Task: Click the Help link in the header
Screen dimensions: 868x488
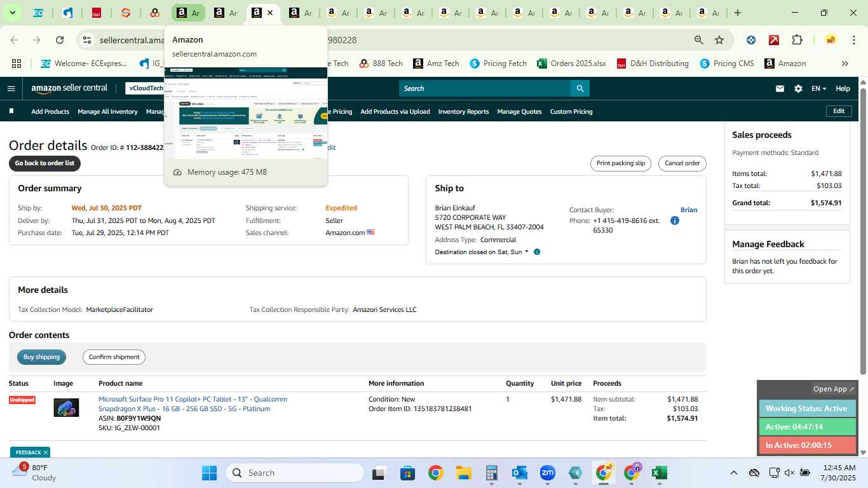Action: coord(843,89)
